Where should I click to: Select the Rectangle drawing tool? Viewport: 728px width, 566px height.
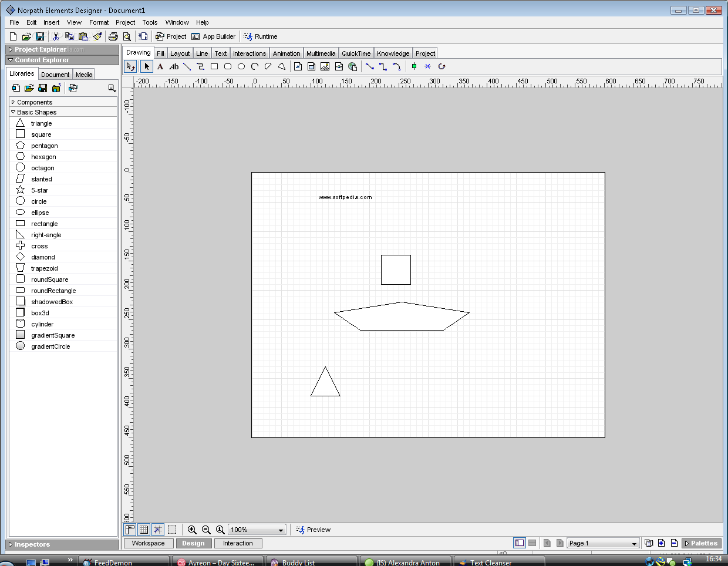click(214, 66)
